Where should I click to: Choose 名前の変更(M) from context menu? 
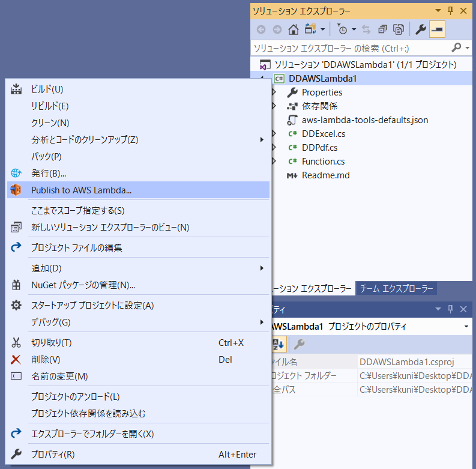tap(138, 376)
